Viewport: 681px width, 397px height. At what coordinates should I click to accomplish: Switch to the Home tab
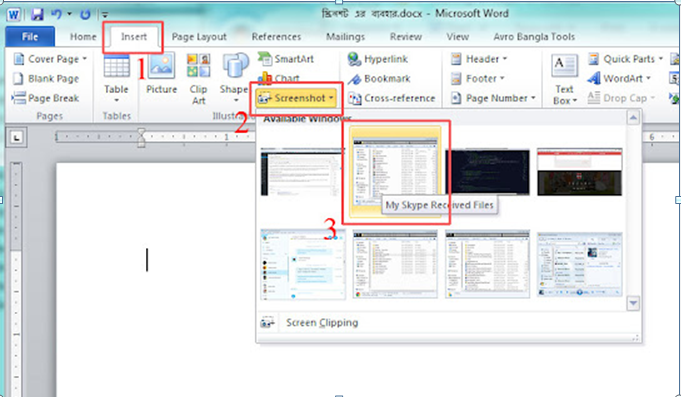tap(83, 37)
